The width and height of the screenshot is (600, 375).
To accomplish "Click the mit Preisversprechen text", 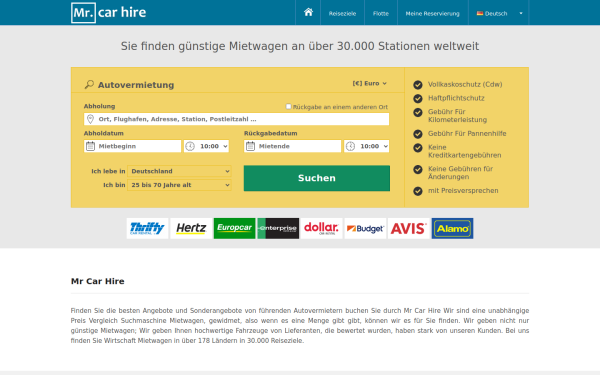I will (463, 191).
